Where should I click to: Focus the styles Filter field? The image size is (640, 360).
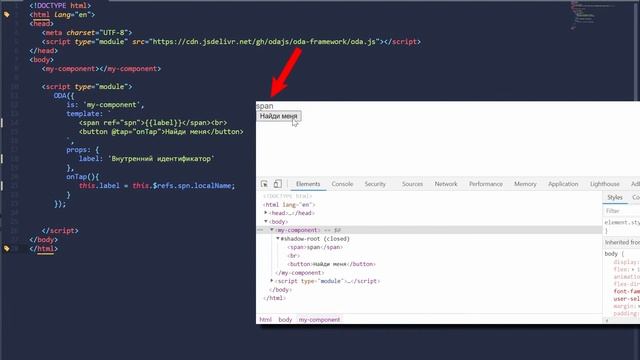622,211
